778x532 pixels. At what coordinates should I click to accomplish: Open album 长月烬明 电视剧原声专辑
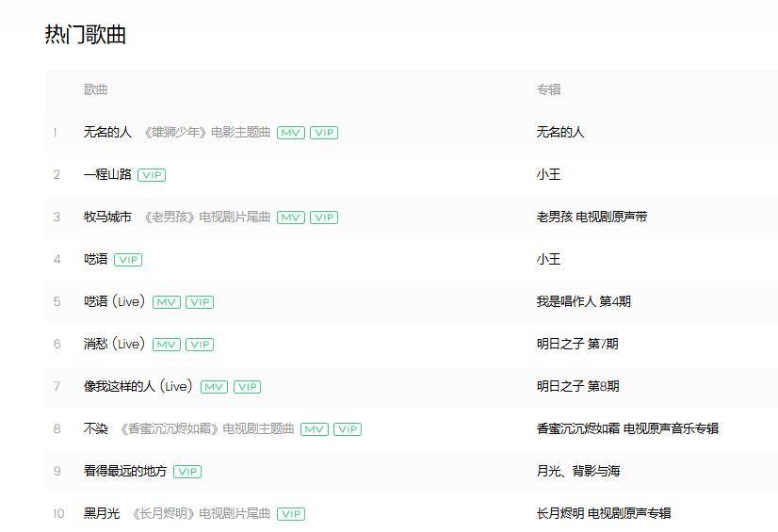tap(604, 513)
